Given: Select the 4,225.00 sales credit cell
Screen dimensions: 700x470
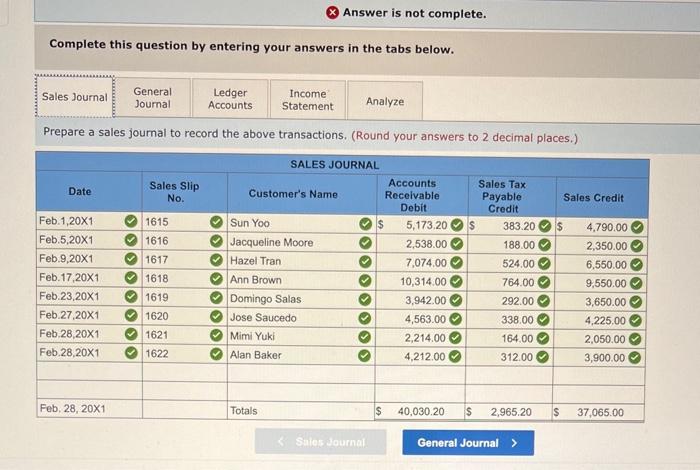Looking at the screenshot, I should (x=599, y=320).
